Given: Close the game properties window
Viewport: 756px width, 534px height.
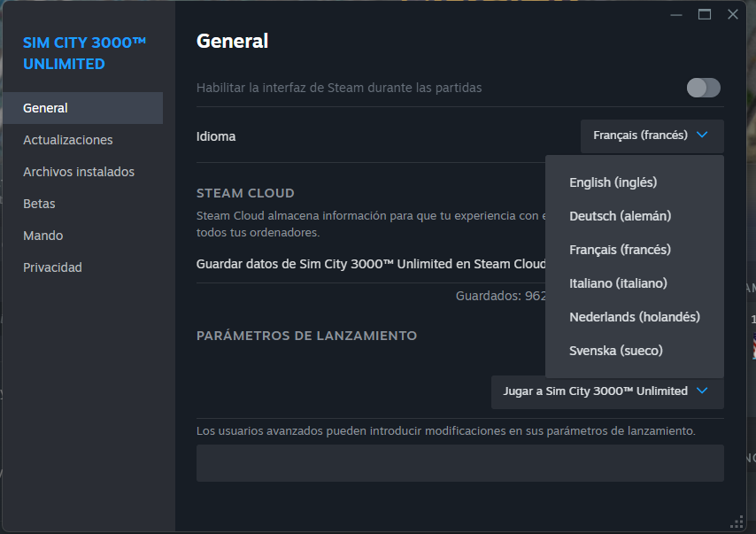Looking at the screenshot, I should point(733,14).
